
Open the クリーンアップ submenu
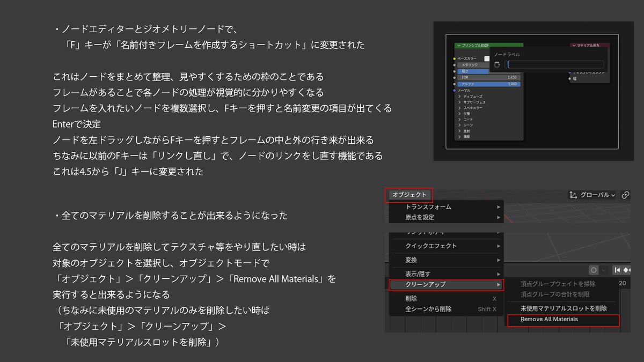pyautogui.click(x=447, y=284)
